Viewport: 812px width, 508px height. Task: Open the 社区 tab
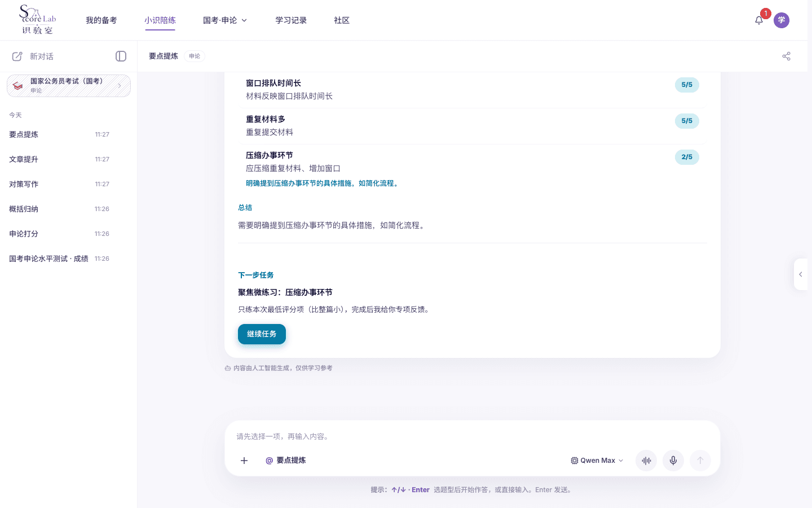point(342,20)
